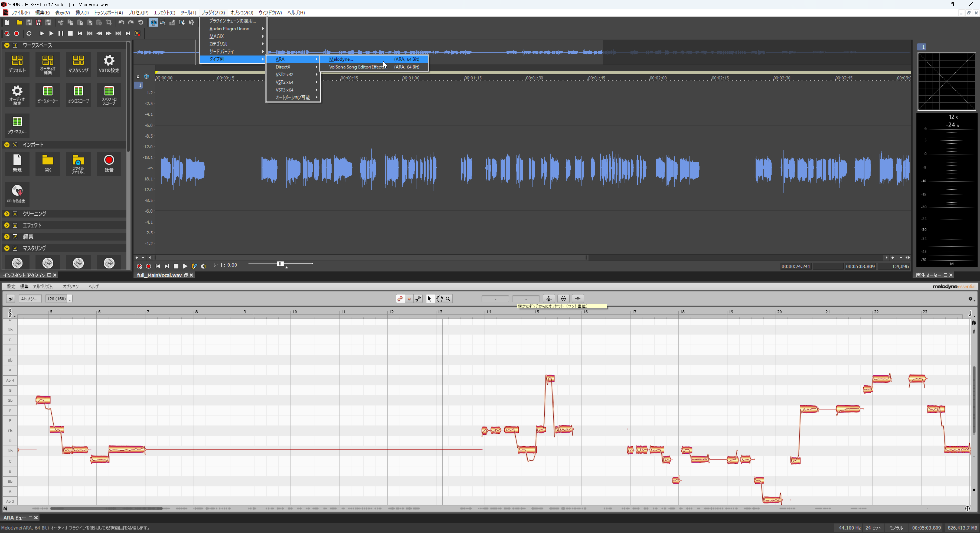Expand the エフェクト section

tap(7, 225)
